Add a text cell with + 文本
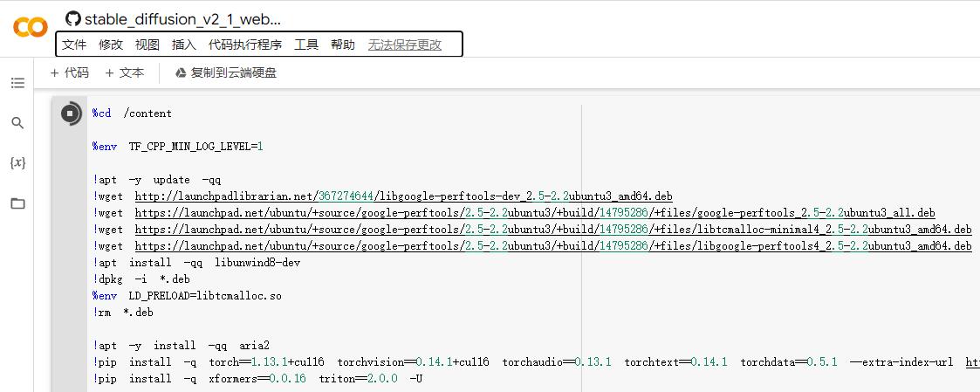Viewport: 980px width, 392px height. coord(125,73)
